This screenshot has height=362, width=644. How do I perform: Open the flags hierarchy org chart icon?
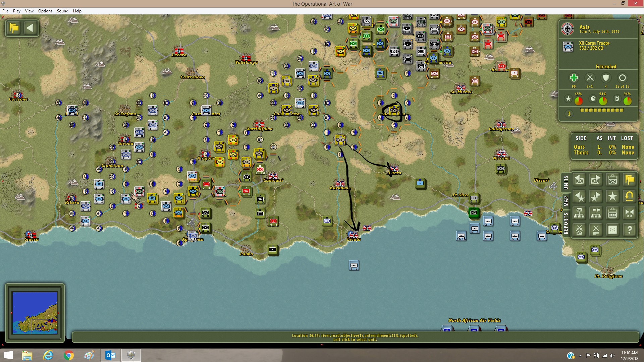click(x=596, y=213)
